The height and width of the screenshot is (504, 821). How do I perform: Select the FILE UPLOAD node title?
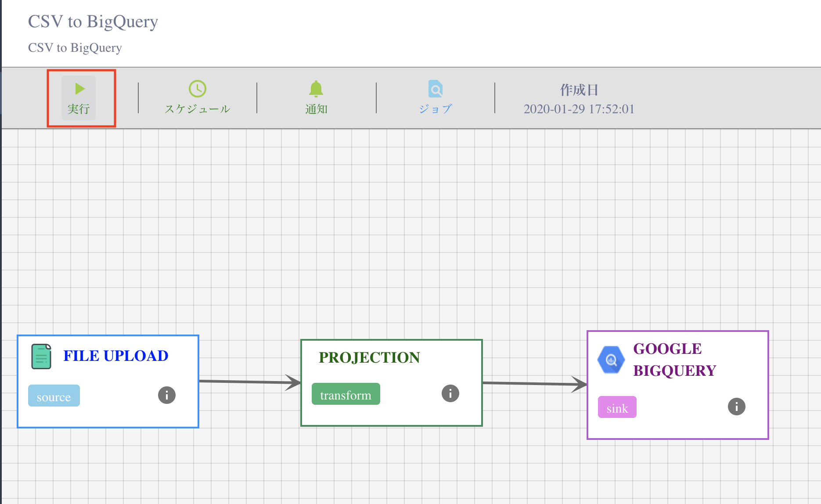pyautogui.click(x=116, y=356)
